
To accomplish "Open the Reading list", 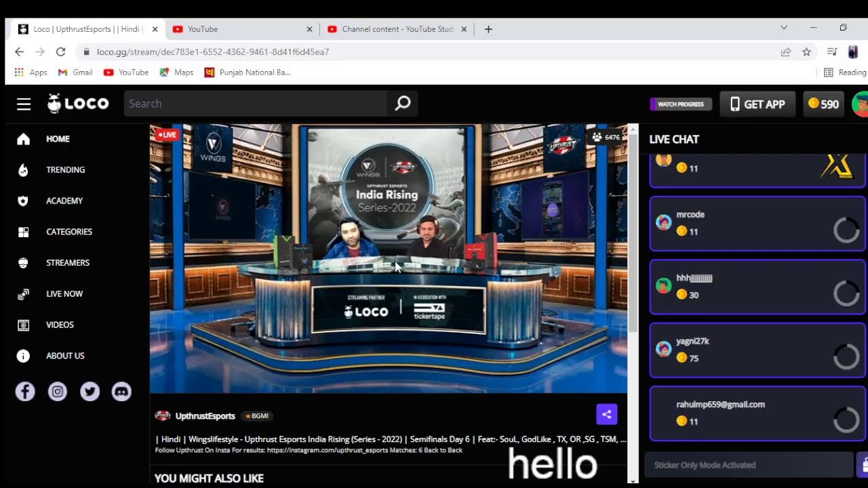I will (x=845, y=73).
